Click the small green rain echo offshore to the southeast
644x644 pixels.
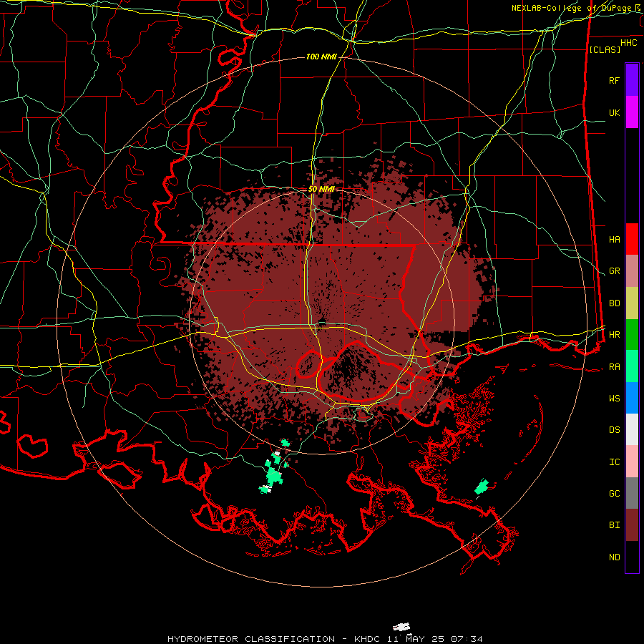(482, 487)
